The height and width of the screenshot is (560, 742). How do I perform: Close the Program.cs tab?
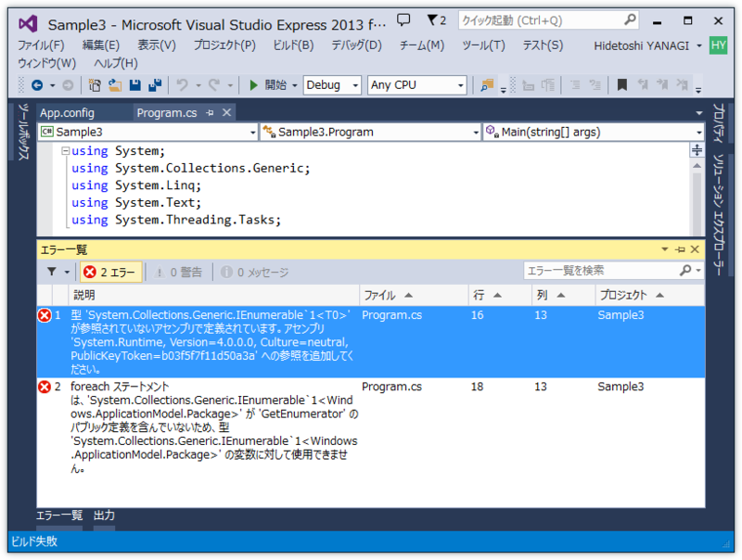[x=226, y=112]
